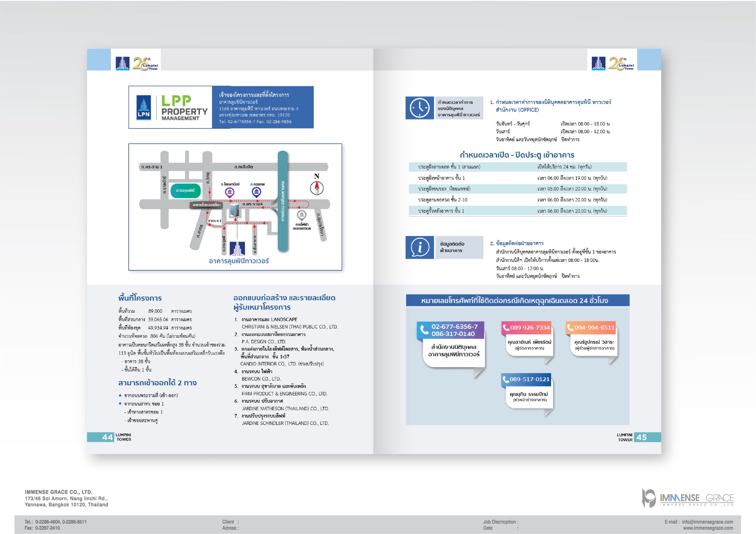The width and height of the screenshot is (756, 534).
Task: Click phone icon beside 02-677-6356-7
Action: (424, 330)
